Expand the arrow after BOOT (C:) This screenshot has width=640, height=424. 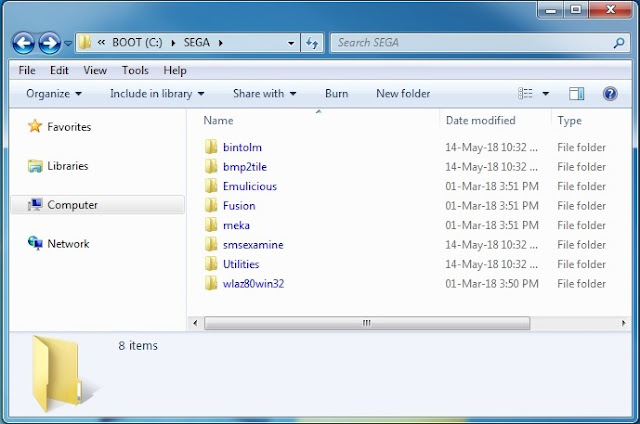[x=173, y=43]
